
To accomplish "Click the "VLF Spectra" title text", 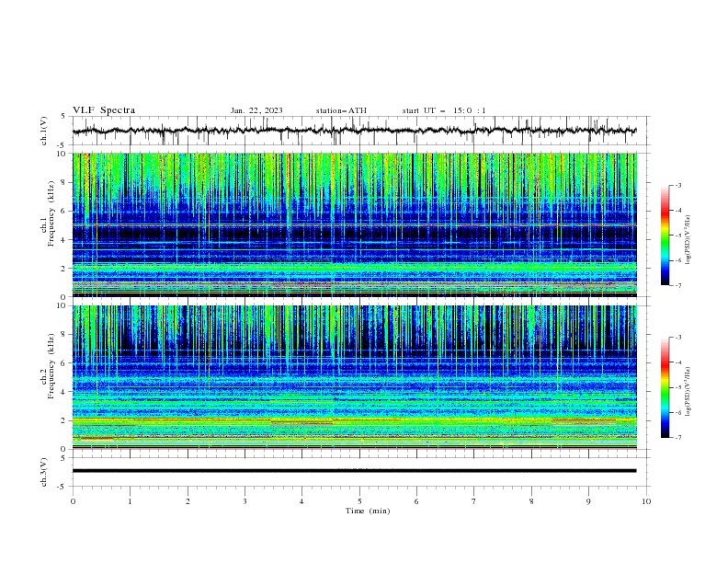I will (104, 110).
